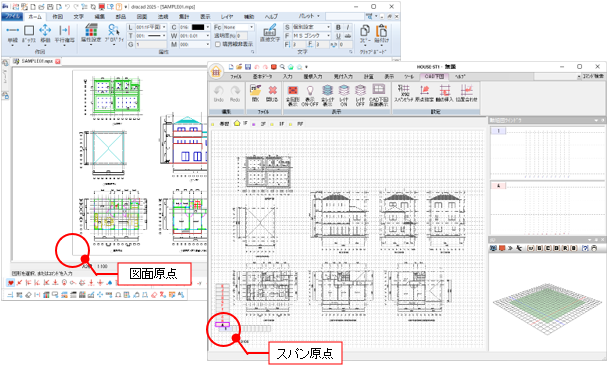Click the full-view display icon in HOUSE-ST1
Image resolution: width=610 pixels, height=370 pixels.
click(x=293, y=95)
